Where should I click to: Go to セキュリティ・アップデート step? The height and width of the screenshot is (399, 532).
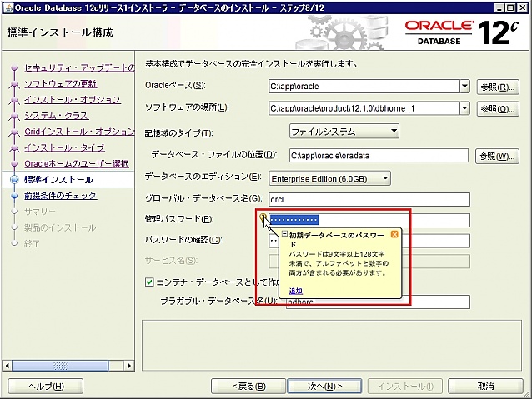coord(79,67)
